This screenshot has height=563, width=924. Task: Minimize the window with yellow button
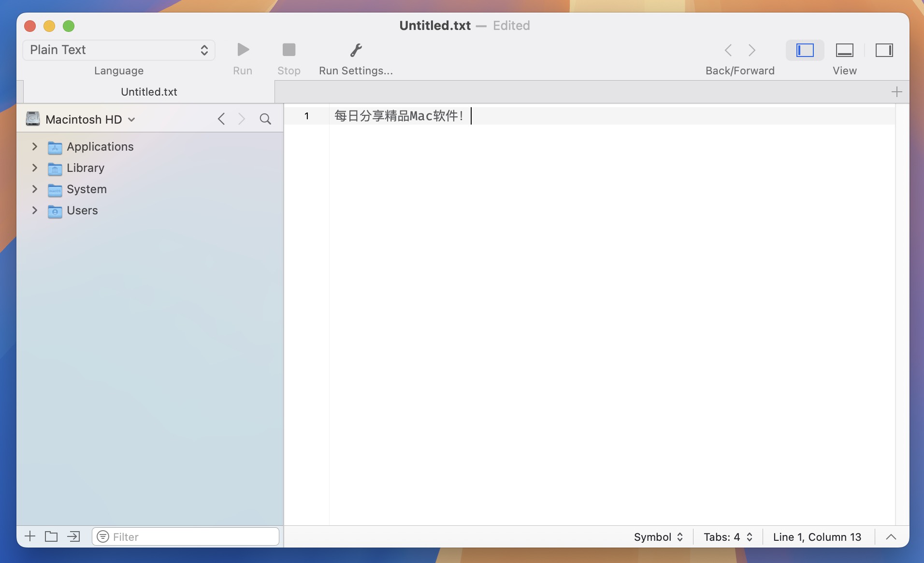[x=49, y=26]
